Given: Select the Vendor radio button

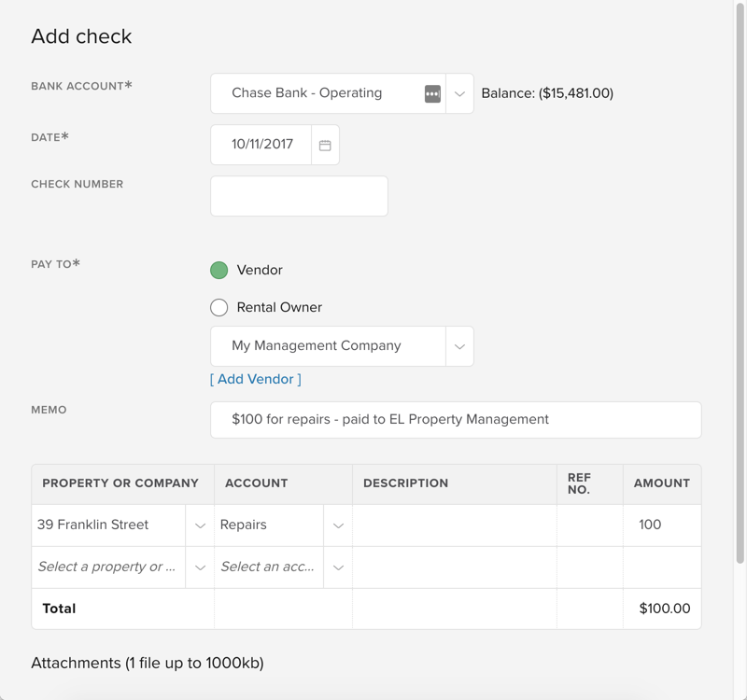Looking at the screenshot, I should (x=219, y=270).
